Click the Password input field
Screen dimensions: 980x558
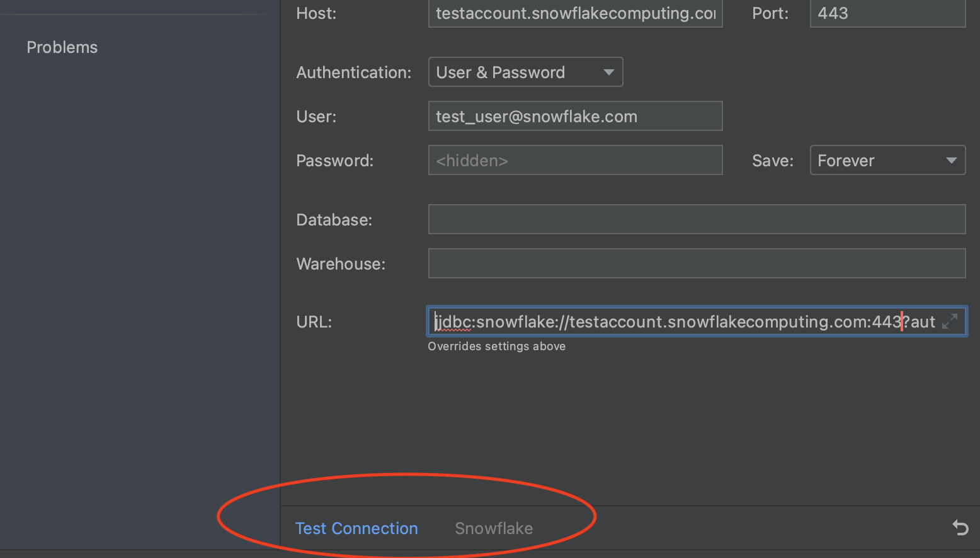coord(575,160)
